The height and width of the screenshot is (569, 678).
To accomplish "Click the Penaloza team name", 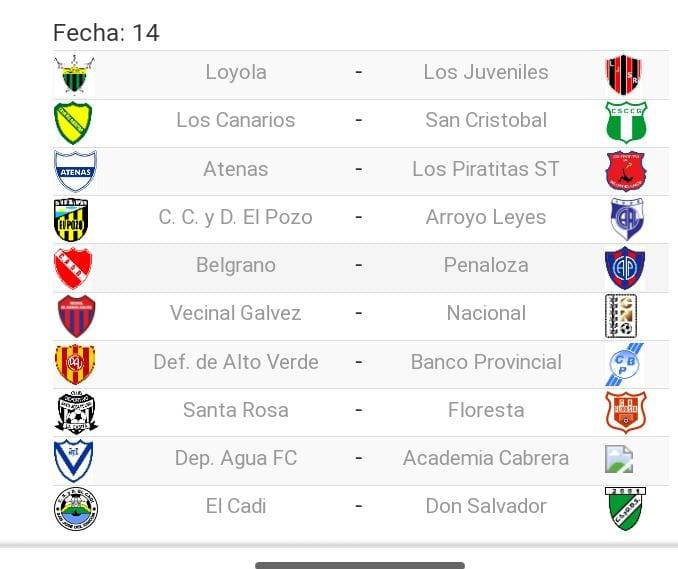I will point(486,265).
